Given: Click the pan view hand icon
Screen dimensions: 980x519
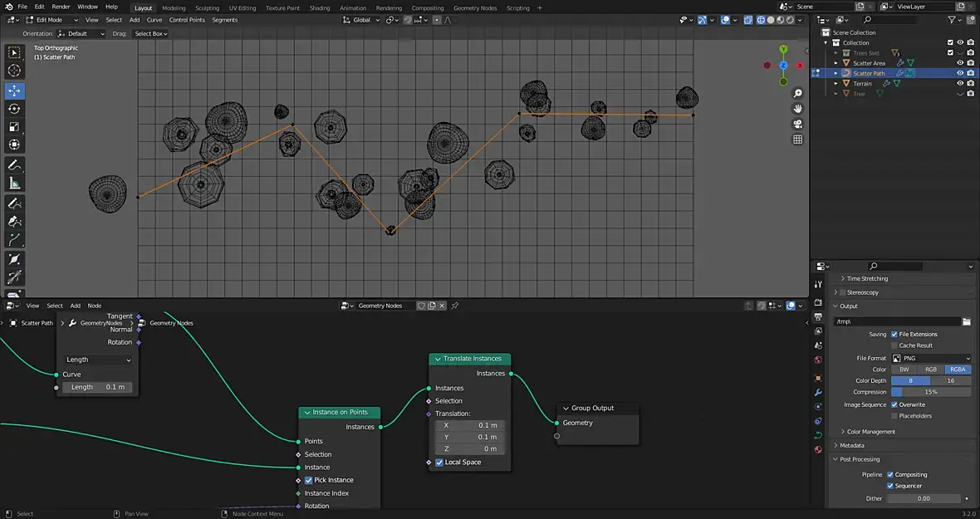Looking at the screenshot, I should tap(797, 109).
